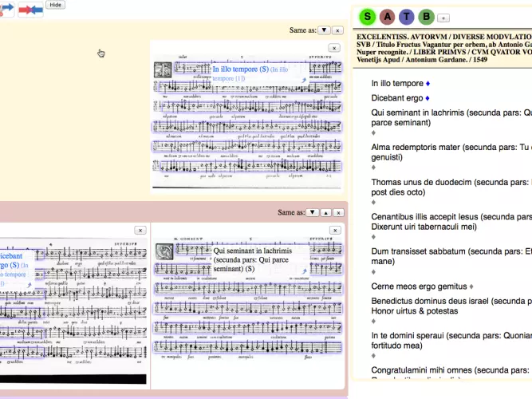Click the book title EXCELENTISS. AVTORVM header
The image size is (532, 399).
[444, 48]
